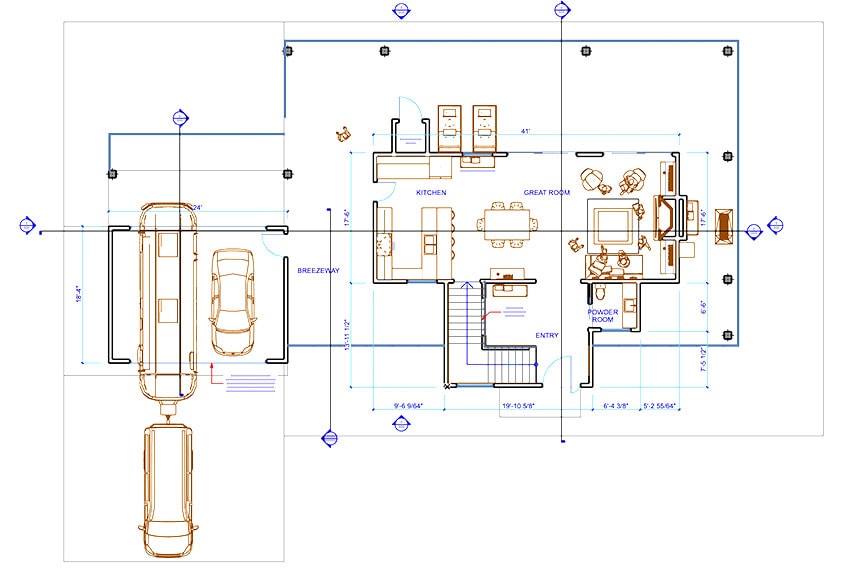
Task: Select the 19'-10 5/8" dimension text
Action: [518, 405]
